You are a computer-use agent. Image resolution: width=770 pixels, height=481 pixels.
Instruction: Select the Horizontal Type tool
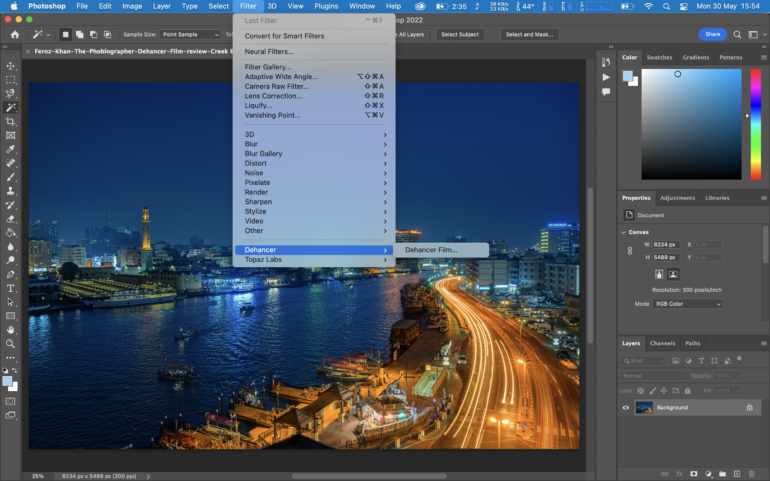pos(10,288)
